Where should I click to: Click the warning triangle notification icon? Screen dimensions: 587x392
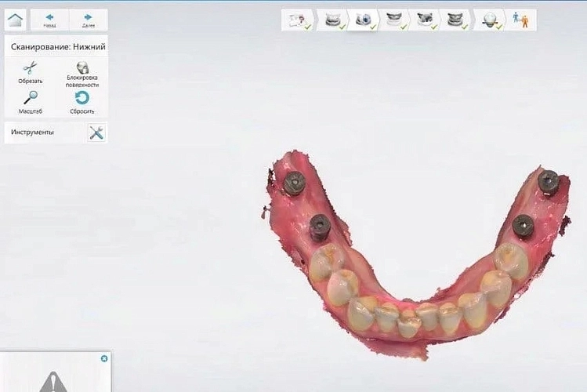click(x=54, y=382)
